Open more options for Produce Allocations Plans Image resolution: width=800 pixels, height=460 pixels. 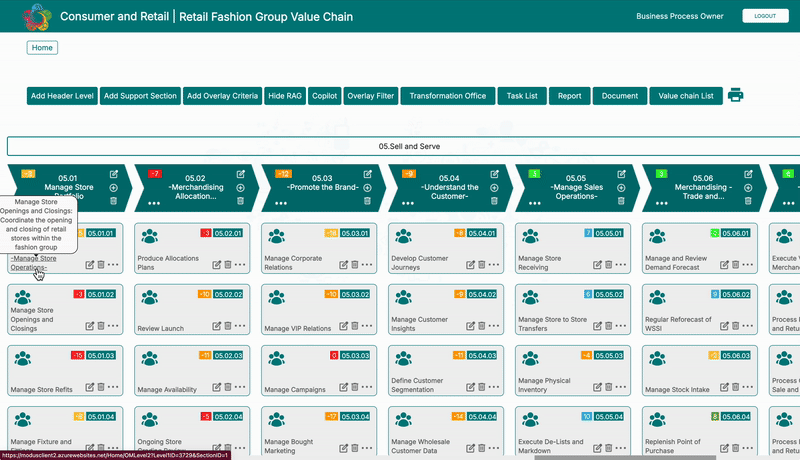point(240,265)
